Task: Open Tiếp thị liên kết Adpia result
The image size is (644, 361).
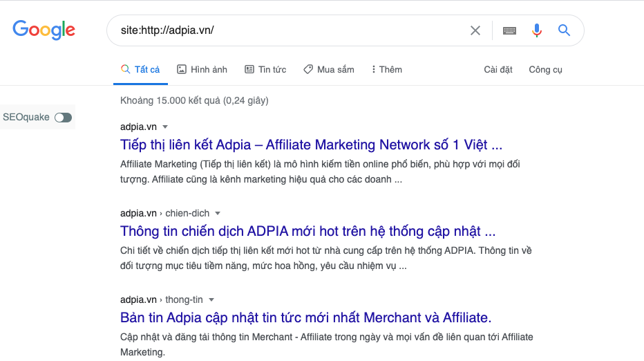Action: click(311, 145)
